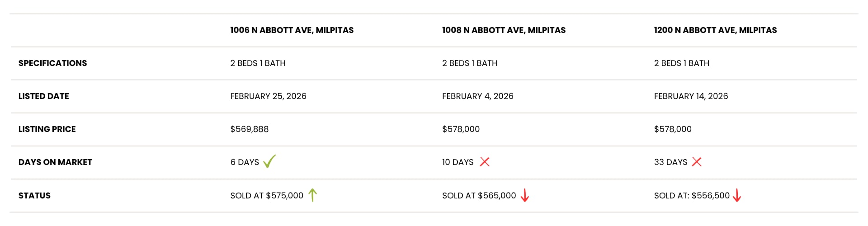Click the February 4, 2026 listed date
Viewport: 868px width, 226px height.
(x=477, y=96)
